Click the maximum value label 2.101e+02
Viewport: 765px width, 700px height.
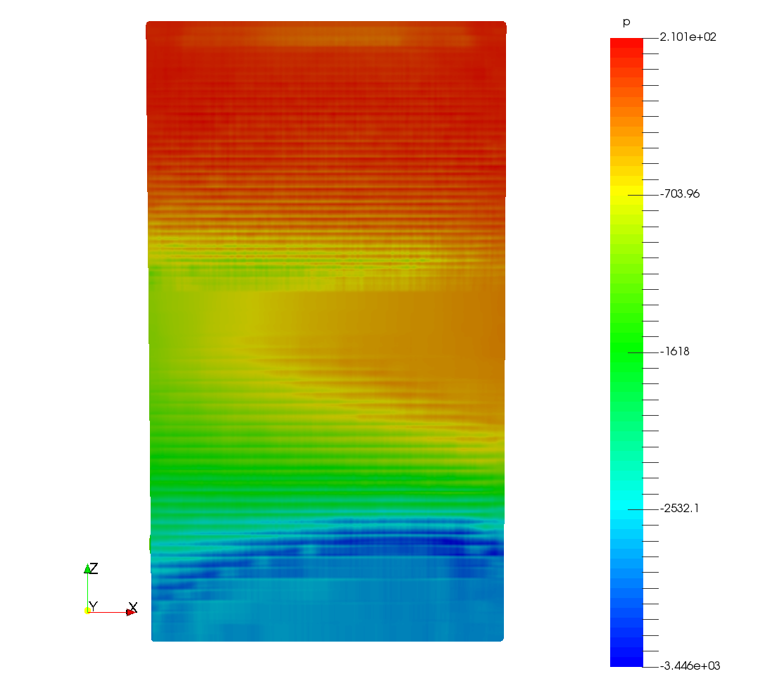[x=688, y=37]
